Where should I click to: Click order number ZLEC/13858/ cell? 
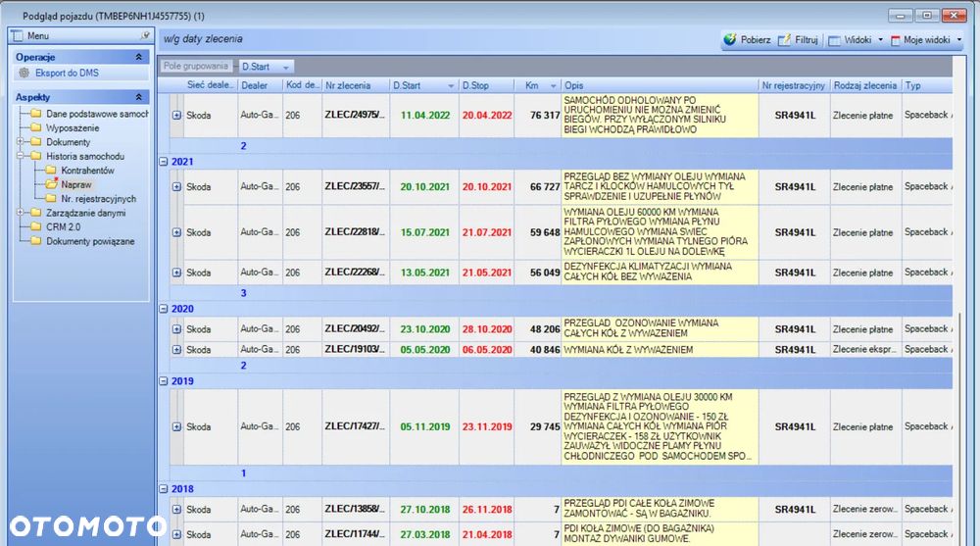[x=356, y=509]
